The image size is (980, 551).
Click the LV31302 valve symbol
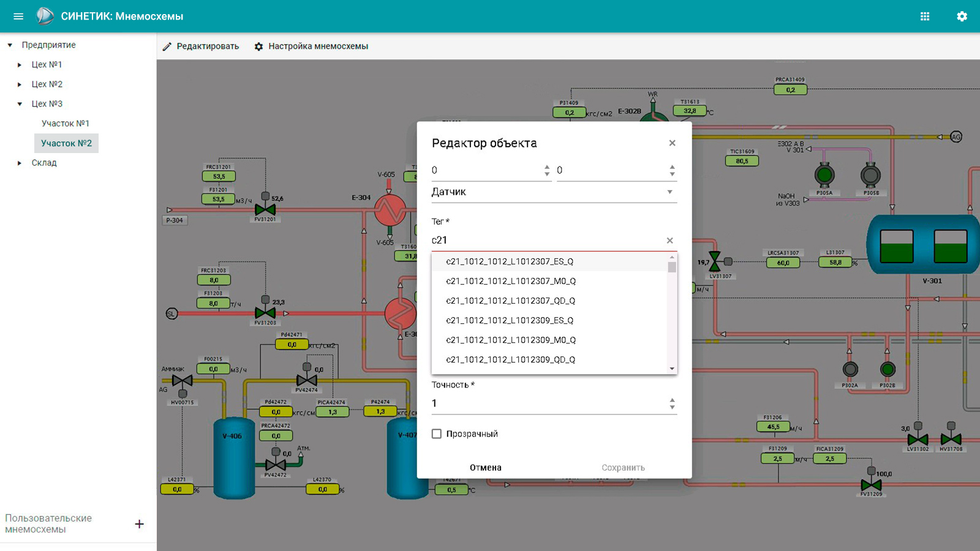pyautogui.click(x=918, y=440)
